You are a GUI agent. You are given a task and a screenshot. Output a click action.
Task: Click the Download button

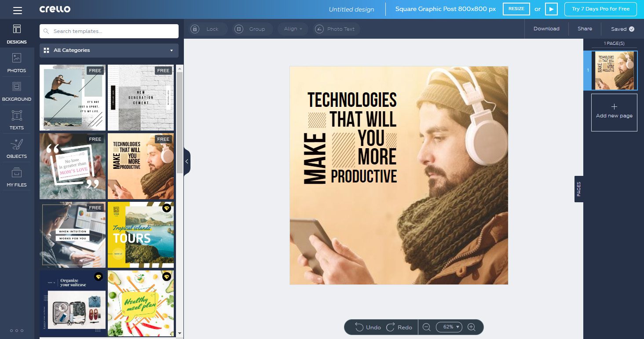point(546,29)
